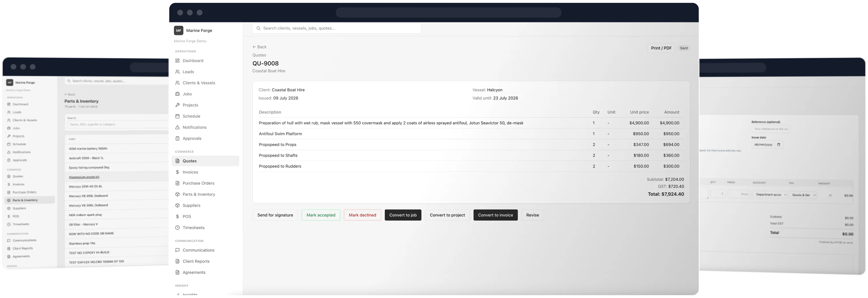Open 'Department accou' account dropdown in right window

pos(771,195)
